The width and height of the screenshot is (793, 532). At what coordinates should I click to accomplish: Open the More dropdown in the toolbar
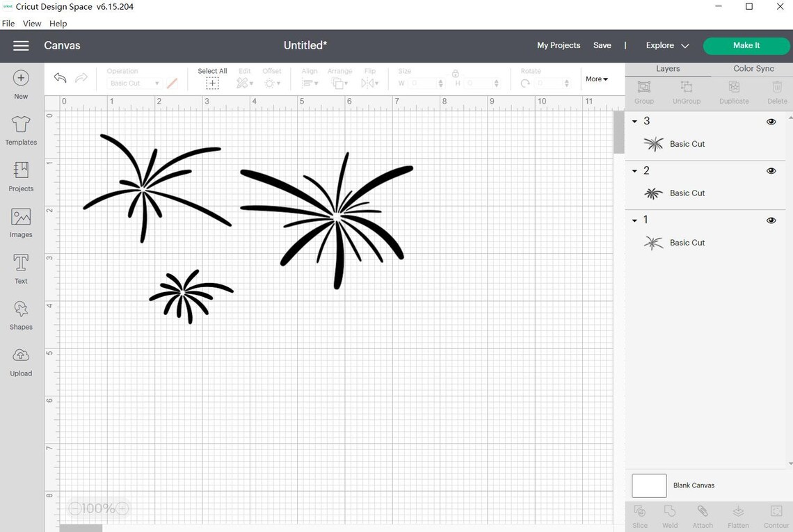pyautogui.click(x=595, y=79)
